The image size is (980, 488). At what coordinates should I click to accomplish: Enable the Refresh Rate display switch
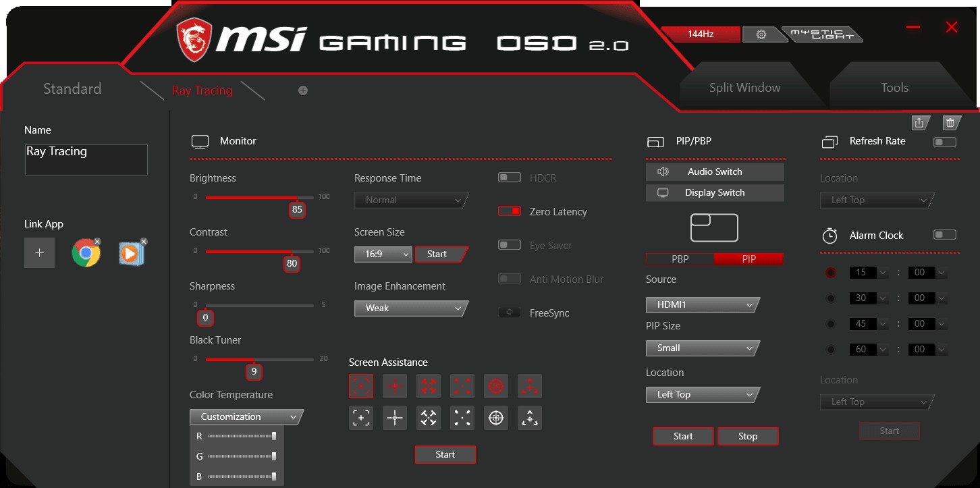(x=945, y=142)
